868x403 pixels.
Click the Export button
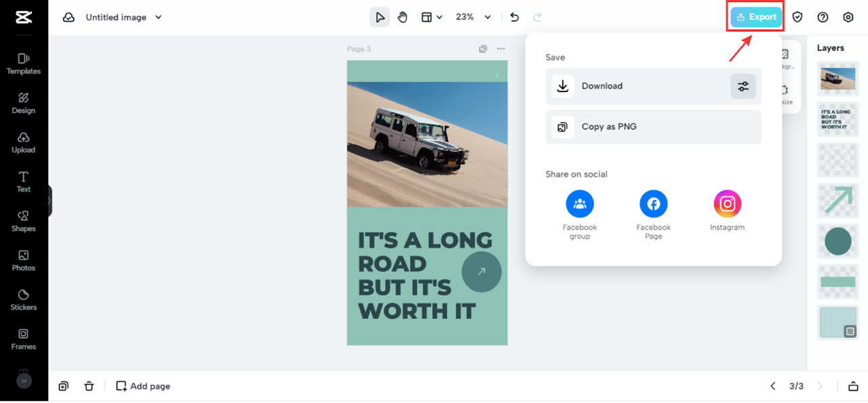(x=756, y=17)
